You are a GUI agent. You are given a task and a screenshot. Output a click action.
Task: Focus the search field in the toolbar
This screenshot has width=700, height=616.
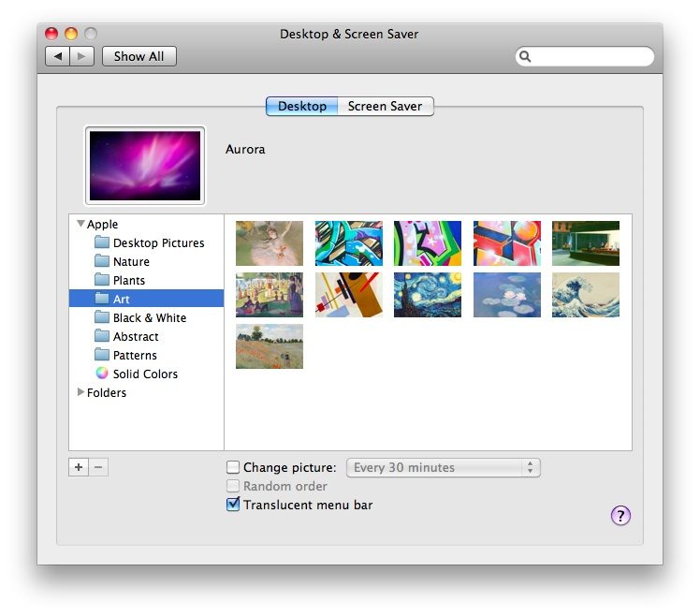[x=584, y=56]
